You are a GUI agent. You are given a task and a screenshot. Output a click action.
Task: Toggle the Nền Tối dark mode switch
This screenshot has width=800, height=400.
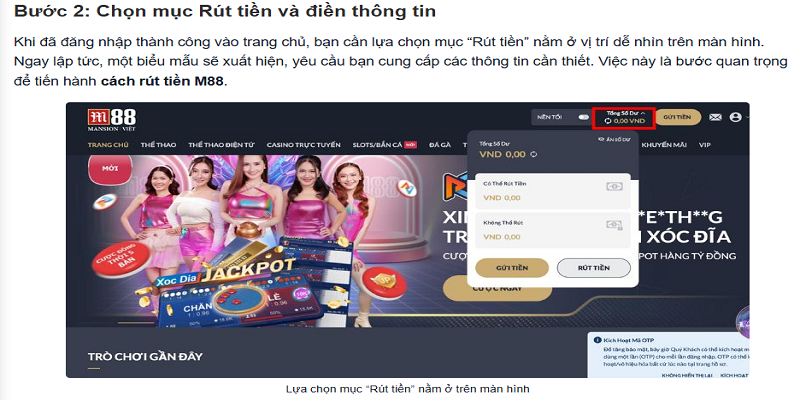tap(583, 117)
